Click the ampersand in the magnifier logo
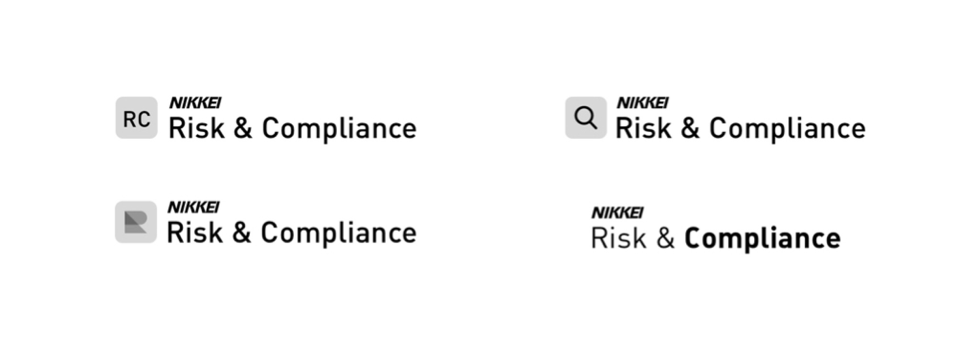The height and width of the screenshot is (354, 980). tap(690, 129)
